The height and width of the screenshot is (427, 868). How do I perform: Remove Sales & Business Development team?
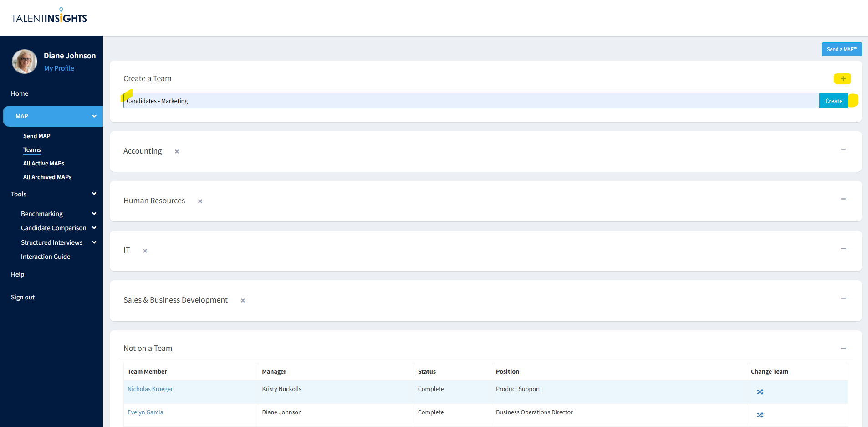click(x=243, y=301)
